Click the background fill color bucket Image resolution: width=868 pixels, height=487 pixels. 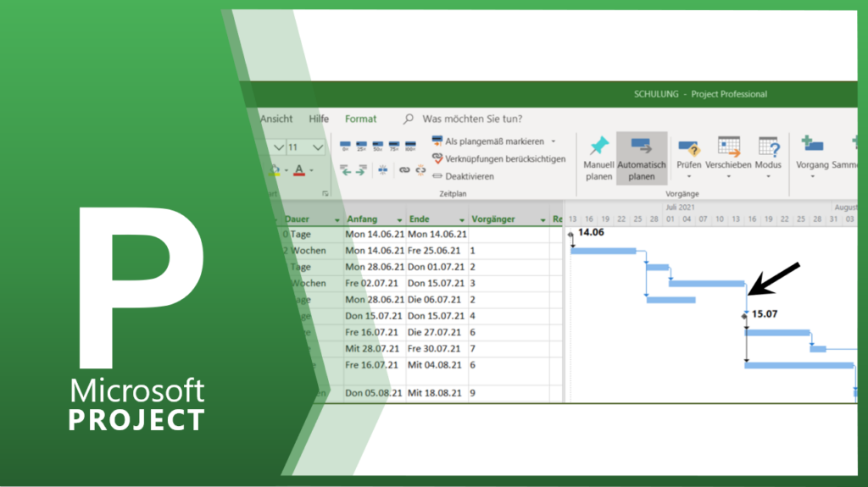click(x=274, y=170)
